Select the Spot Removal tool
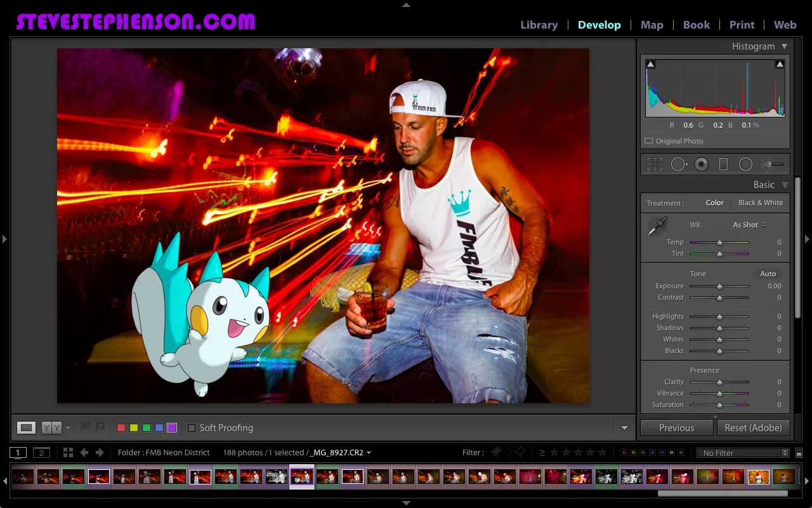Viewport: 812px width, 508px height. point(679,164)
